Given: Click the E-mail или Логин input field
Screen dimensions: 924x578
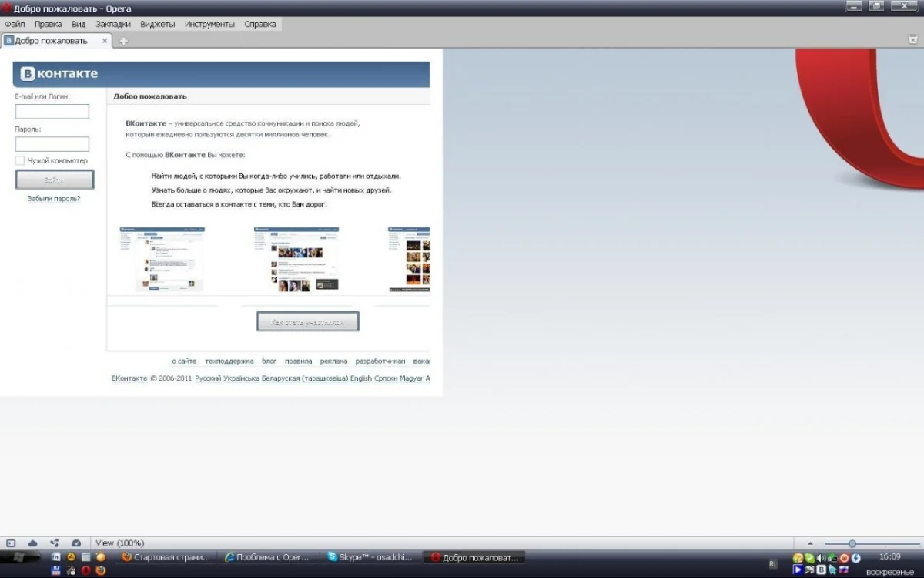Looking at the screenshot, I should [x=52, y=112].
